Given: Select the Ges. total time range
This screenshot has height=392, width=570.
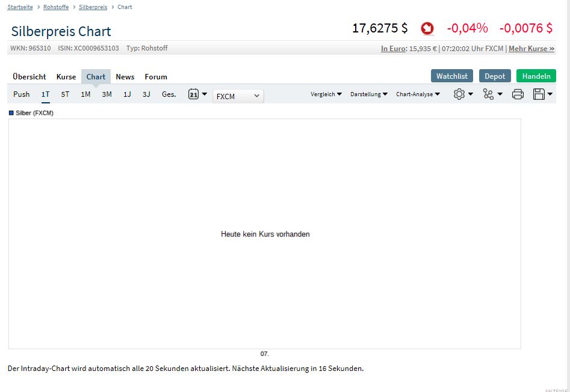Looking at the screenshot, I should coord(169,94).
